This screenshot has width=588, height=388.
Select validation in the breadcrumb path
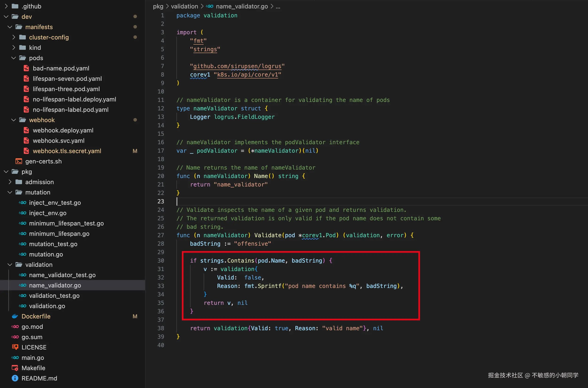(184, 6)
